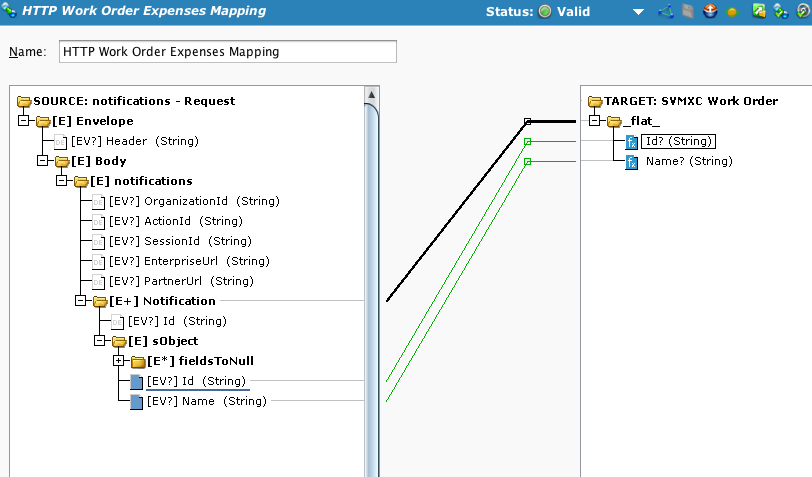Click the orange globe with up arrow icon
Viewport: 812px width, 477px height.
(710, 12)
